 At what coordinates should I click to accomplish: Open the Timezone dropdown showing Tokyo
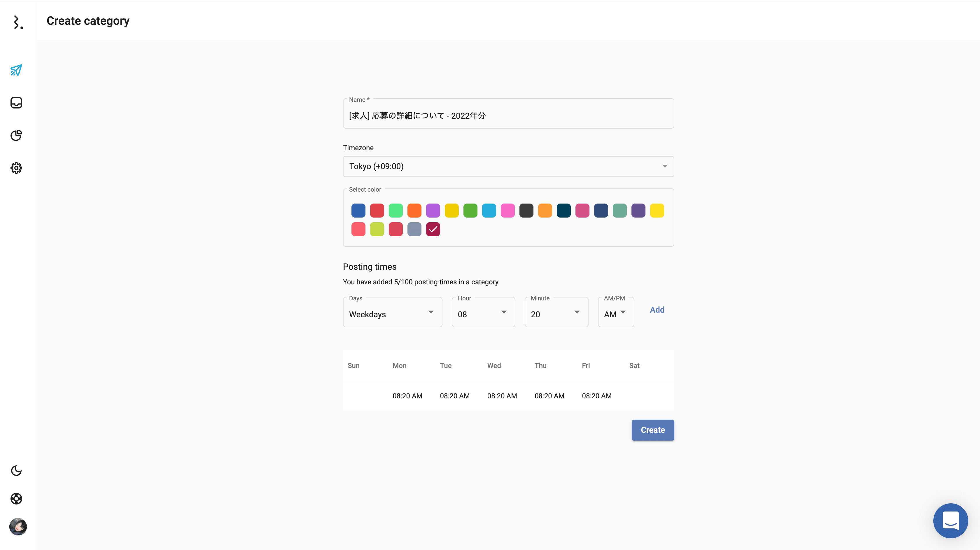[x=508, y=166]
